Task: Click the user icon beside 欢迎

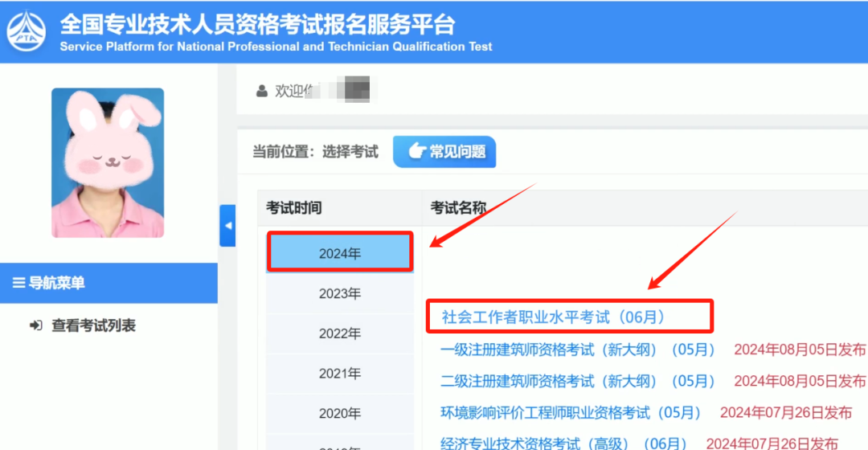Action: (x=262, y=91)
